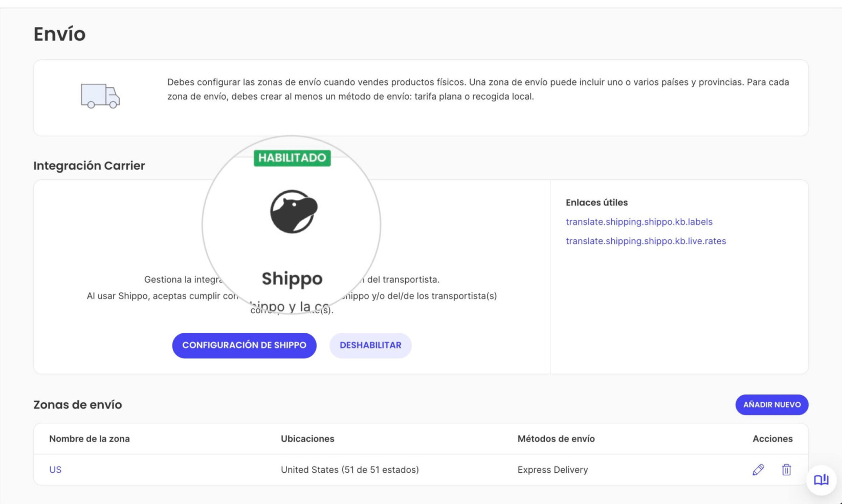Screen dimensions: 842x504
Task: Click the 'Zonas de envío' section heading
Action: pyautogui.click(x=78, y=404)
